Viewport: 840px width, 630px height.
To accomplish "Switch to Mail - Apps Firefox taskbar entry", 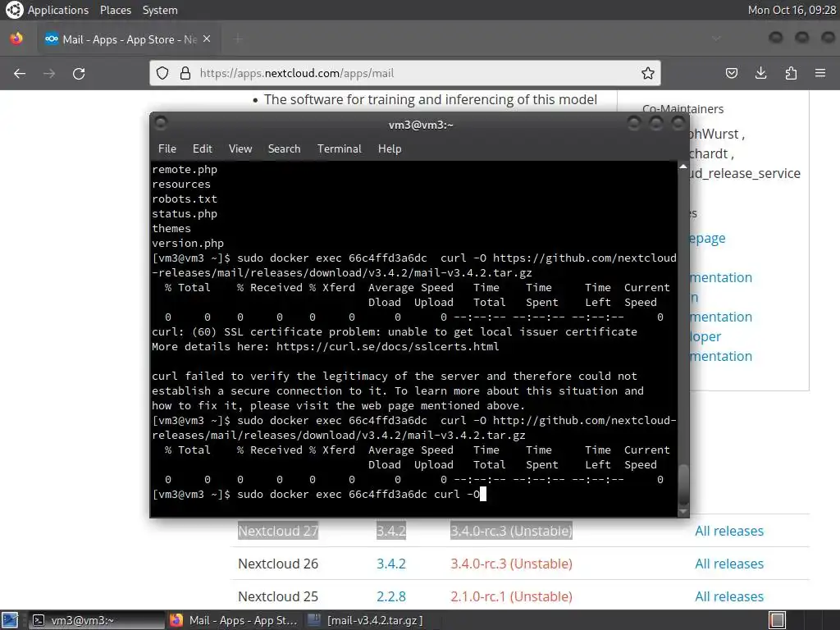I will [x=234, y=620].
